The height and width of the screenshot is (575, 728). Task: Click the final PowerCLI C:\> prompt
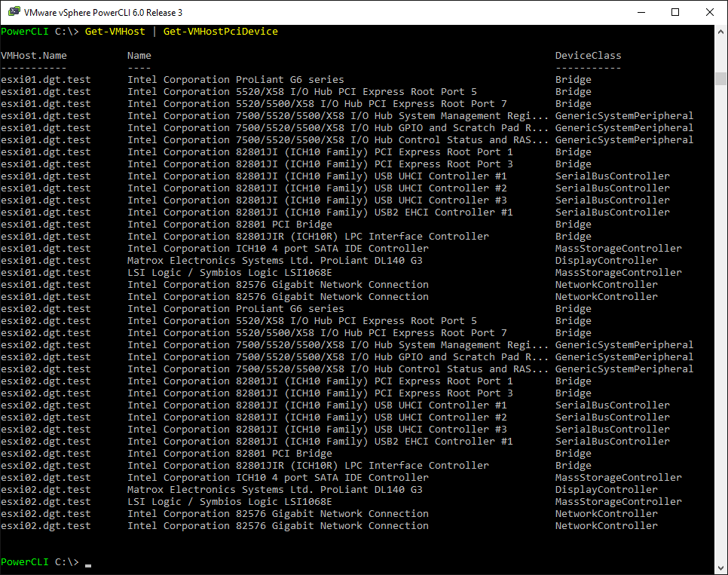coord(40,562)
